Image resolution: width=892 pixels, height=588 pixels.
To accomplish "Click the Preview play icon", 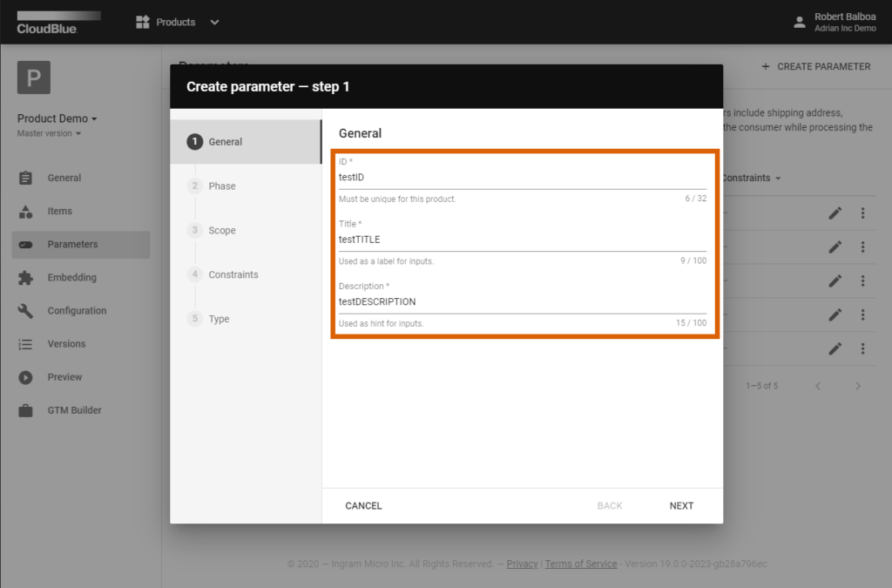I will click(25, 377).
